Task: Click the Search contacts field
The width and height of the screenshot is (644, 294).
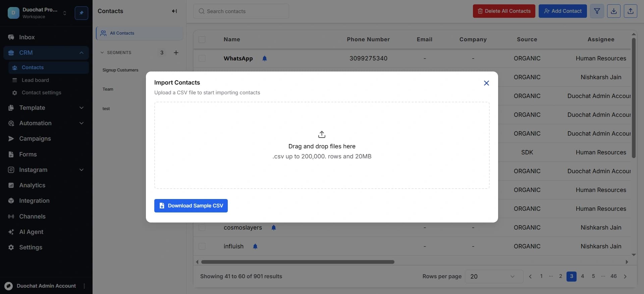Action: tap(241, 11)
